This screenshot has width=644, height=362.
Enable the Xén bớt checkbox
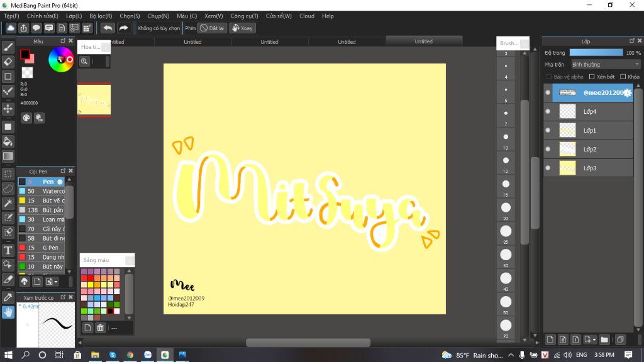pos(592,77)
